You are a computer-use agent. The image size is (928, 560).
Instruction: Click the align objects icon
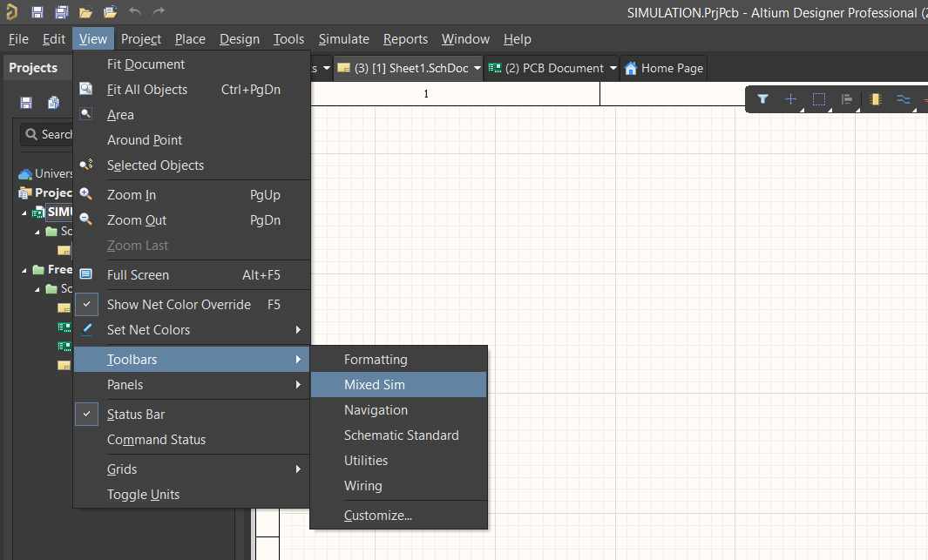point(847,99)
